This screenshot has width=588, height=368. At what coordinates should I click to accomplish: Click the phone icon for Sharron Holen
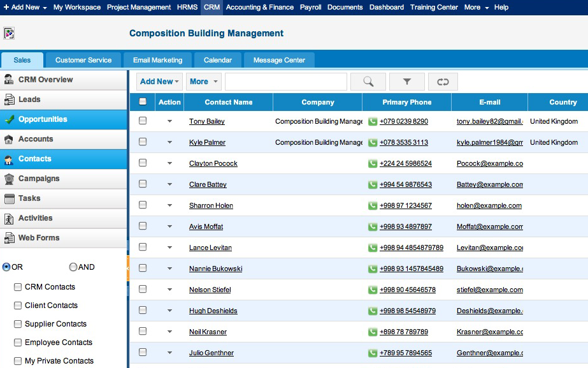point(373,206)
